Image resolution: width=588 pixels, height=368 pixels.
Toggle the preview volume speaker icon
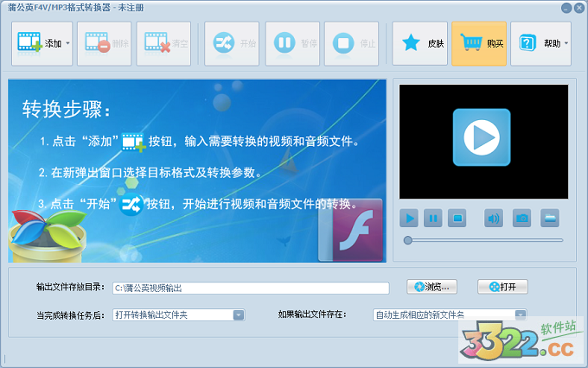click(494, 218)
